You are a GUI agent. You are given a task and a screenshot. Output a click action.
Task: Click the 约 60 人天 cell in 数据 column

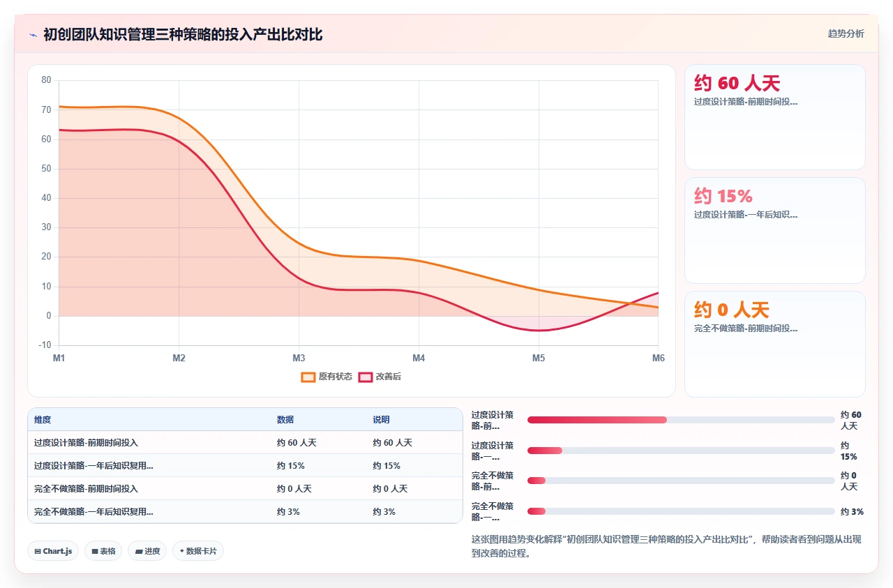point(297,442)
